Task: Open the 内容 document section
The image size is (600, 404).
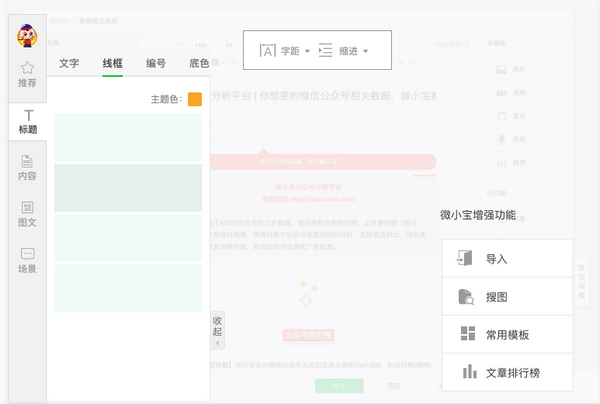Action: click(27, 167)
